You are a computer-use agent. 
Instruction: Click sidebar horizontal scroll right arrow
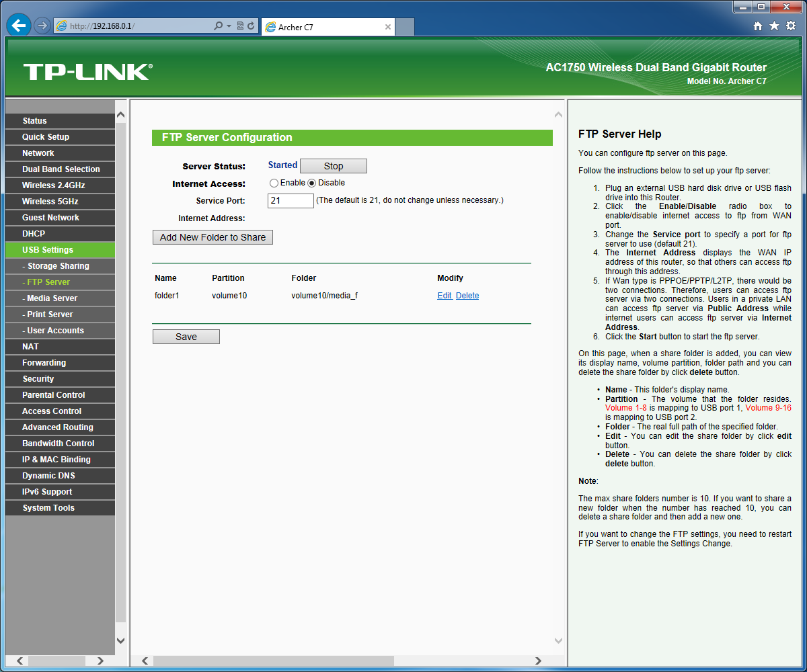coord(100,661)
